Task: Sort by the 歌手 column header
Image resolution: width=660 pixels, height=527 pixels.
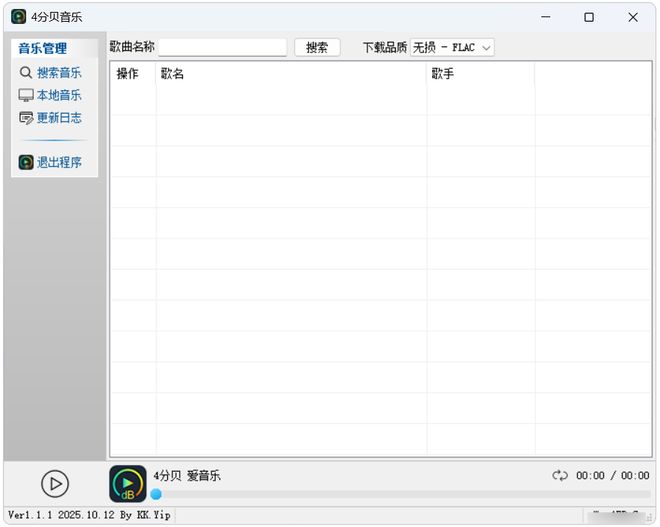Action: pos(480,74)
